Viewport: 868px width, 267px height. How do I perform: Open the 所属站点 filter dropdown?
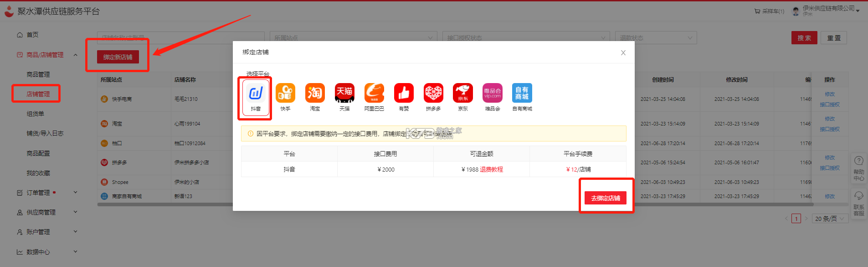point(353,38)
